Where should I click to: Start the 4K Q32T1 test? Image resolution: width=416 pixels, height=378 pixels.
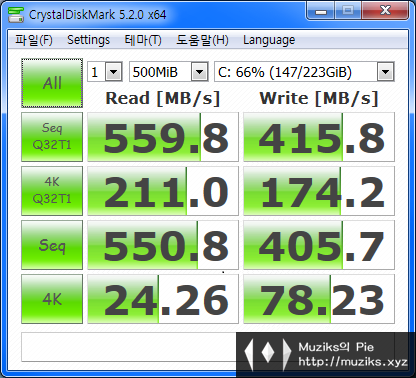[x=52, y=191]
